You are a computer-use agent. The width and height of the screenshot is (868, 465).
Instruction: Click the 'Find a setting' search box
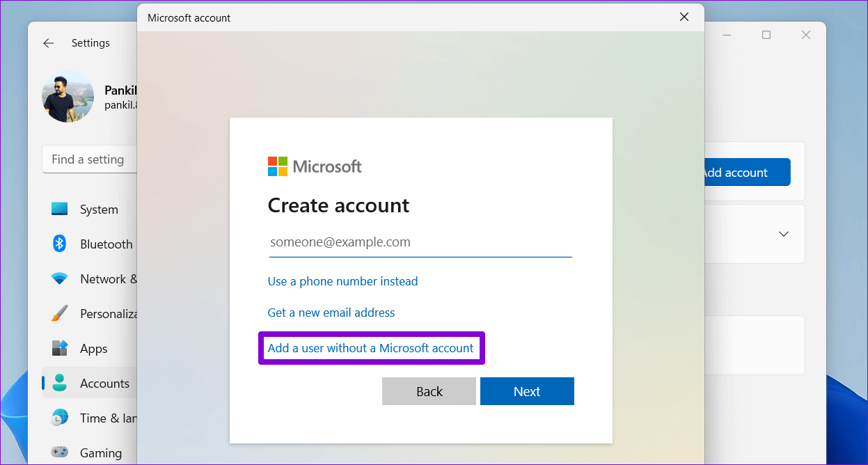(x=90, y=159)
